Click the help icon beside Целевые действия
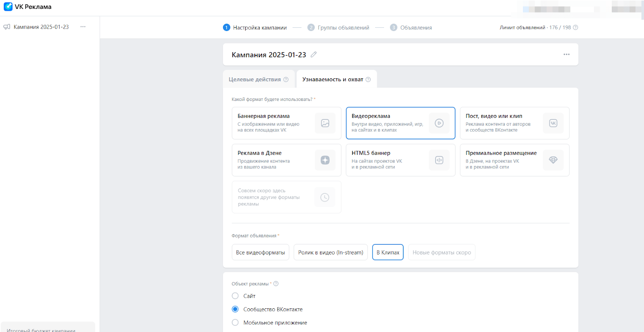This screenshot has width=644, height=332. click(286, 80)
